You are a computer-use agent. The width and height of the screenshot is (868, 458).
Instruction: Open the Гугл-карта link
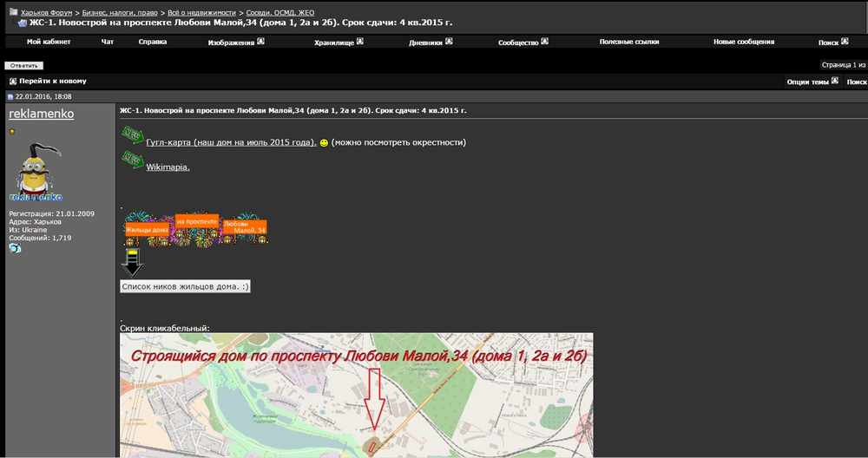[231, 142]
